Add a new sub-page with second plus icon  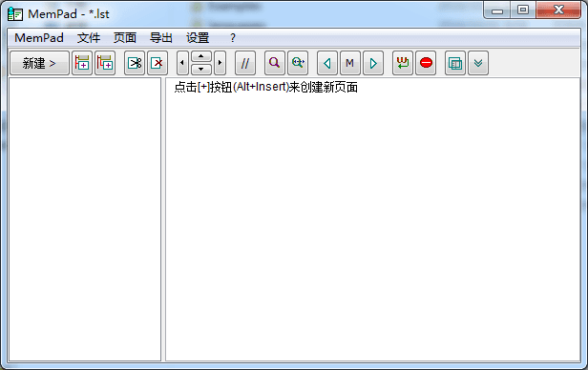105,63
